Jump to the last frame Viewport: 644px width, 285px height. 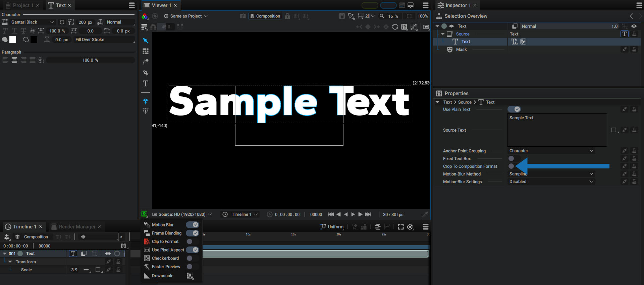(x=368, y=214)
